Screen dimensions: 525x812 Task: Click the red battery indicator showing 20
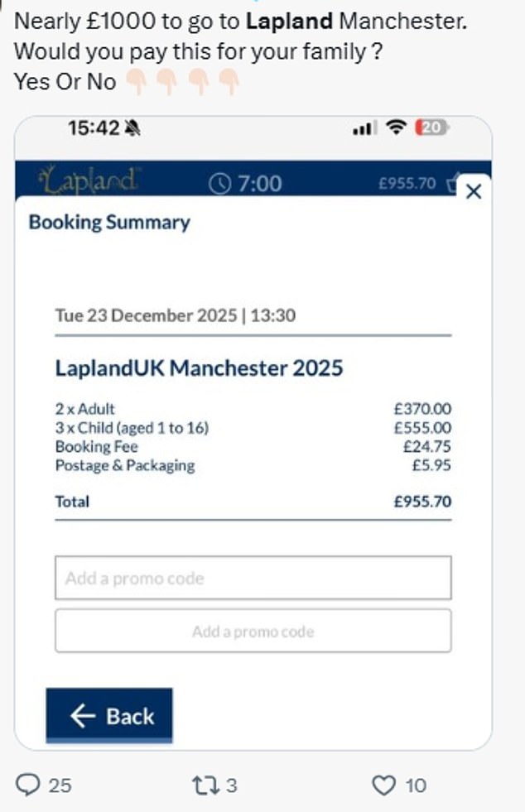431,128
